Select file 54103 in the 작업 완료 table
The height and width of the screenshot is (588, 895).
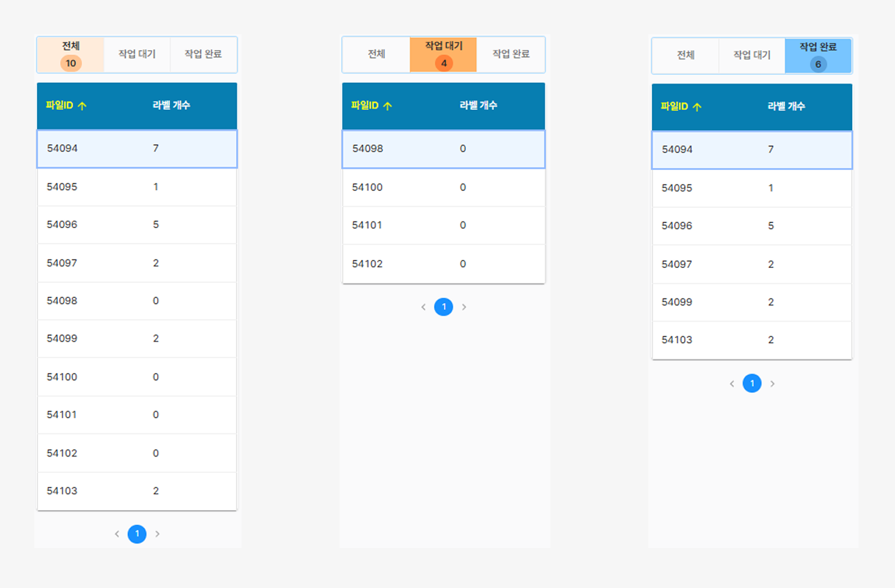coord(752,340)
